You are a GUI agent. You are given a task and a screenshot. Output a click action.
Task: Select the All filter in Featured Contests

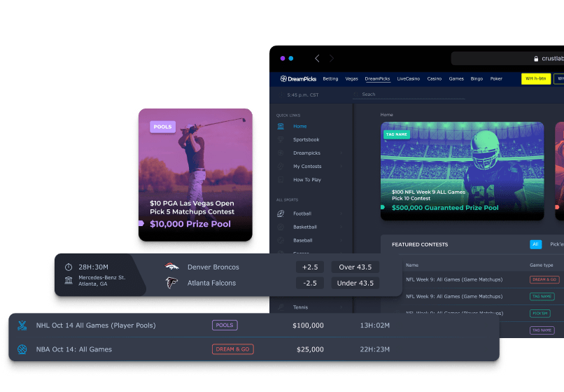click(535, 244)
